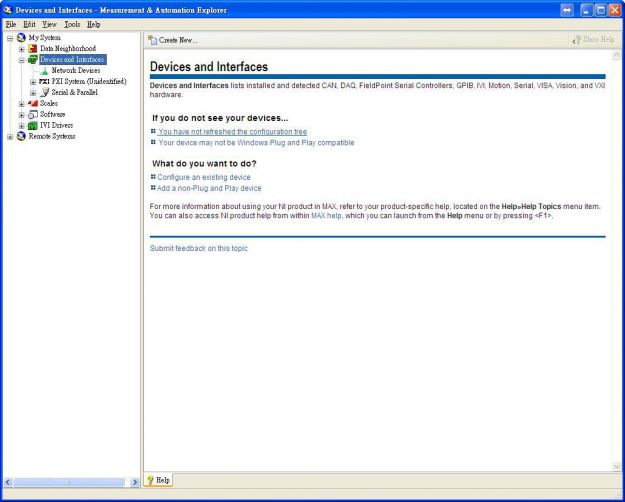Screen dimensions: 625x502
Task: Collapse the Devices and Interfaces node
Action: (x=22, y=60)
